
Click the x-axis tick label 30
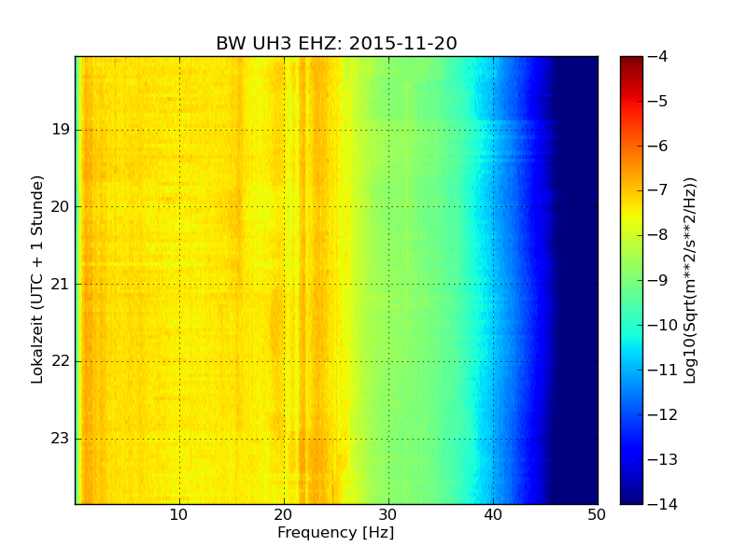pyautogui.click(x=388, y=515)
